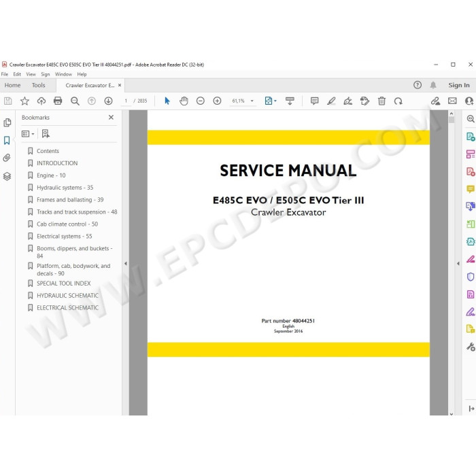The height and width of the screenshot is (476, 476).
Task: Select the Highlight text tool
Action: pos(331,101)
